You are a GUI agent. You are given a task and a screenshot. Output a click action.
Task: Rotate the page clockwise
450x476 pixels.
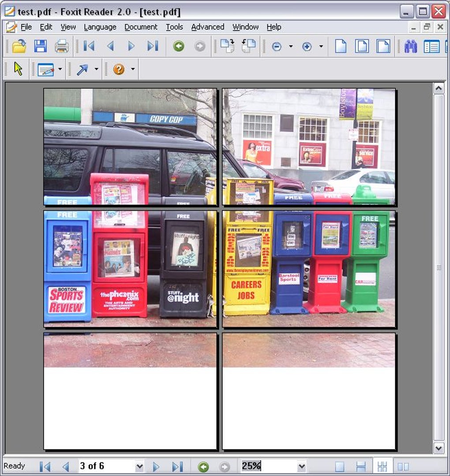(227, 46)
